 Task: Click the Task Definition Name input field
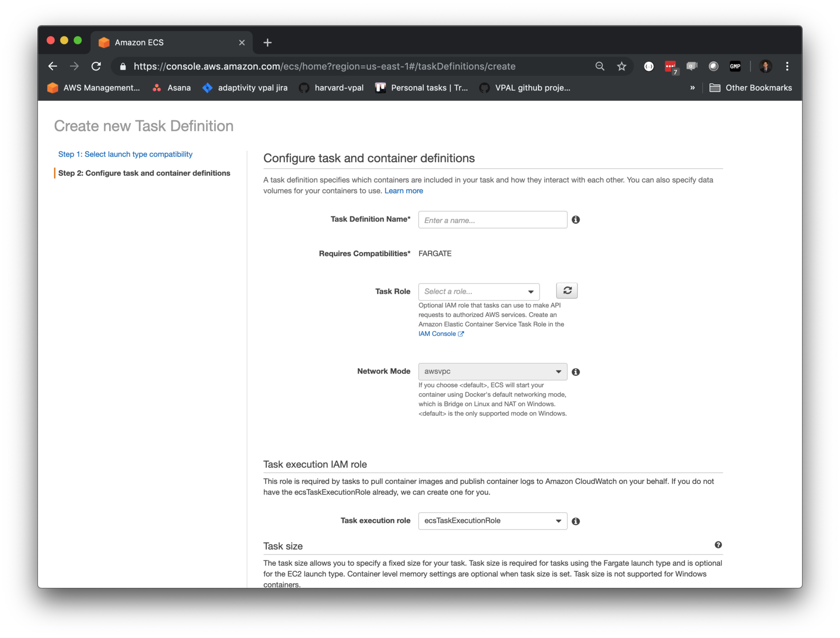(x=493, y=220)
